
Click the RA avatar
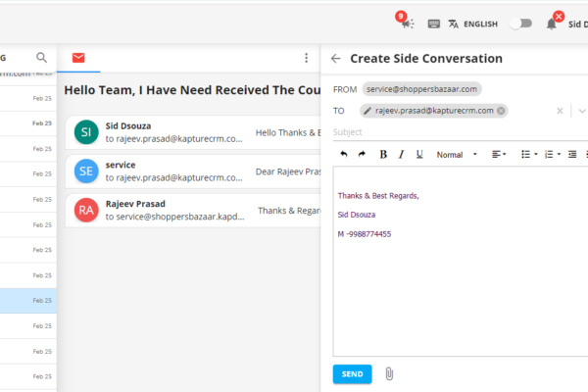86,210
